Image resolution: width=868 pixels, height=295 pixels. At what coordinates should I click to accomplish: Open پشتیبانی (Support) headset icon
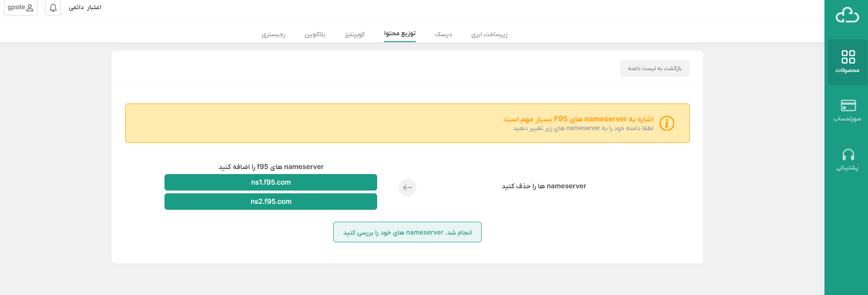[x=848, y=155]
